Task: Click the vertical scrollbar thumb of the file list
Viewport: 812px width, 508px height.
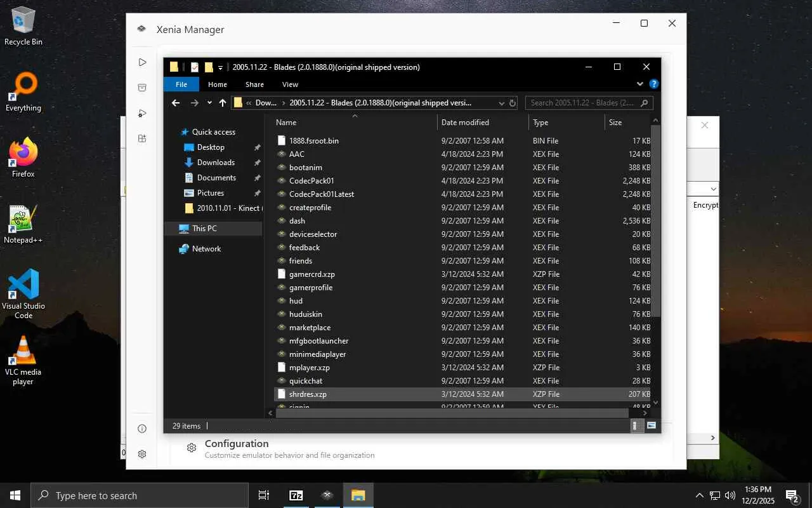Action: click(656, 220)
